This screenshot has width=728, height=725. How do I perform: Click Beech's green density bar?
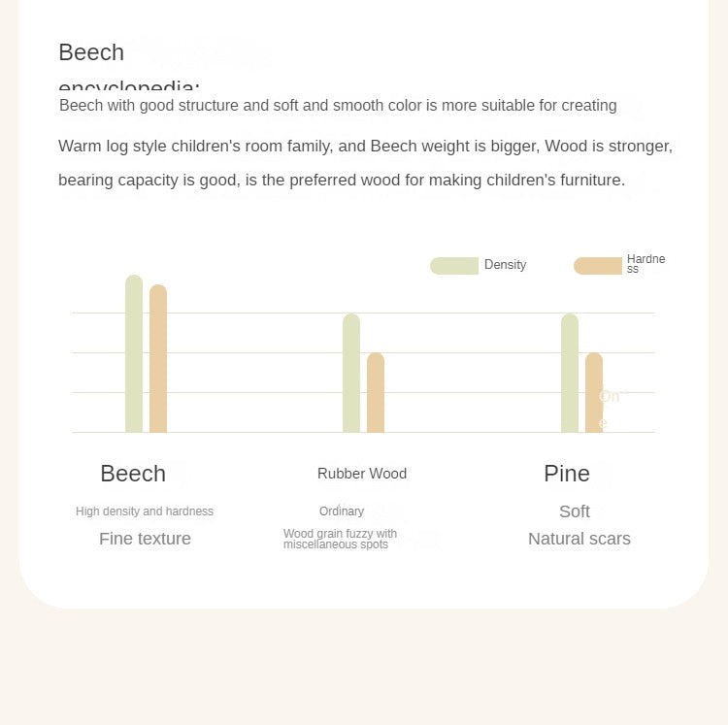134,354
